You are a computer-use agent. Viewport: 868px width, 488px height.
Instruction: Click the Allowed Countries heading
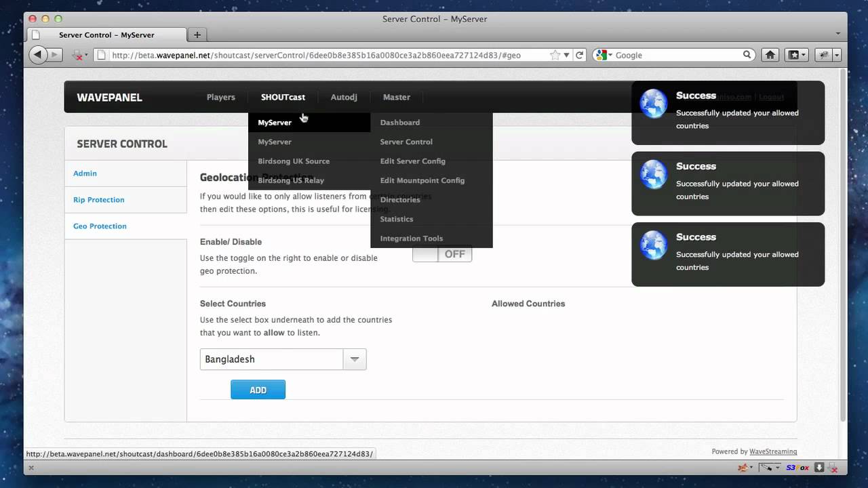(528, 304)
